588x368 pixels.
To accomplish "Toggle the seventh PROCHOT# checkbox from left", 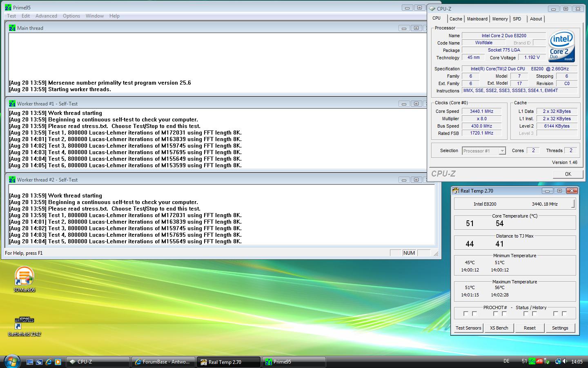I will click(556, 314).
